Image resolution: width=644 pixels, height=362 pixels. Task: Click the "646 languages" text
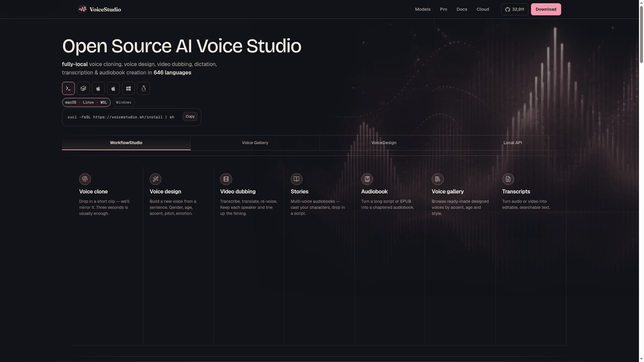click(172, 73)
